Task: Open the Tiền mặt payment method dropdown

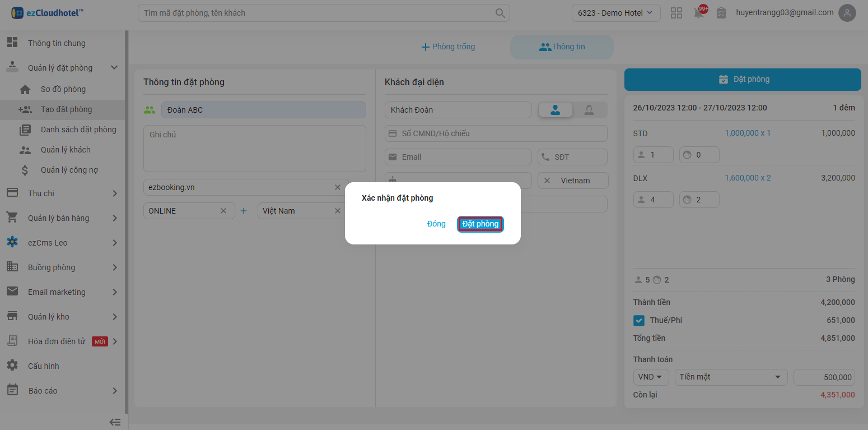Action: [731, 377]
